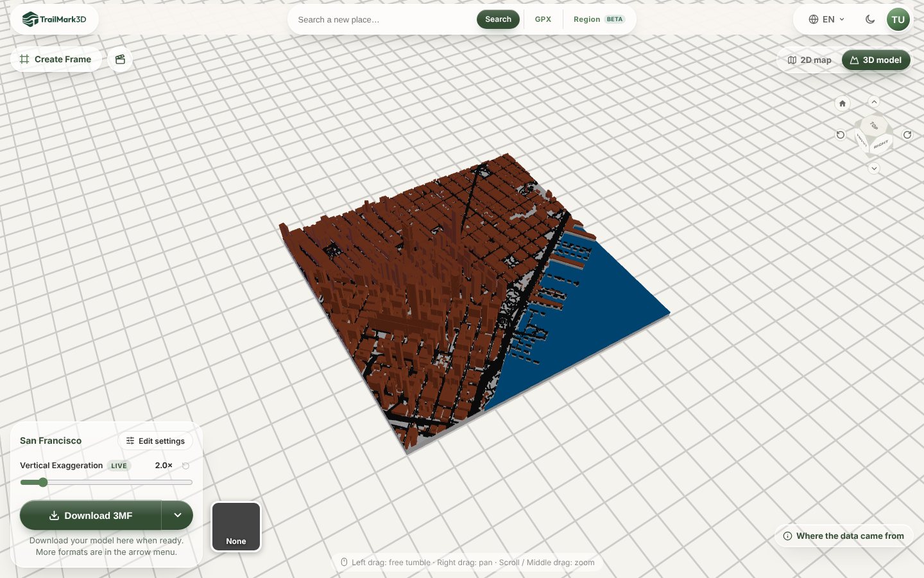Tilt view down with the down chevron
924x578 pixels.
pyautogui.click(x=874, y=168)
